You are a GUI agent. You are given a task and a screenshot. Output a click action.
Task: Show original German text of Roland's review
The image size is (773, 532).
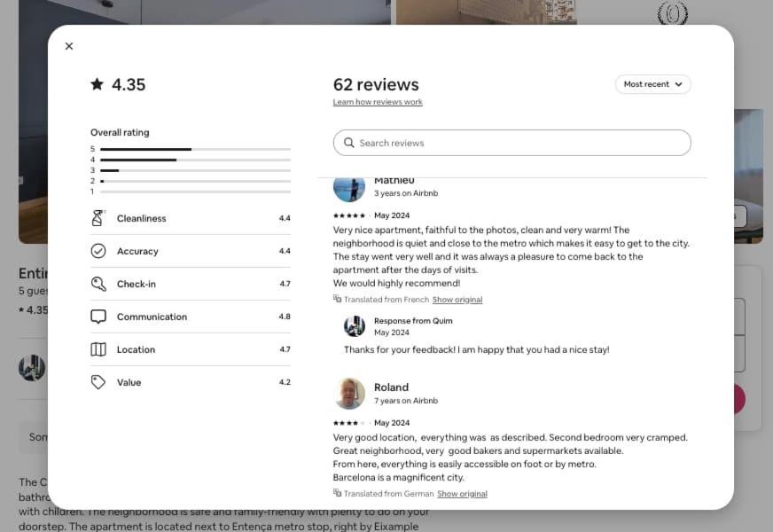coord(462,494)
